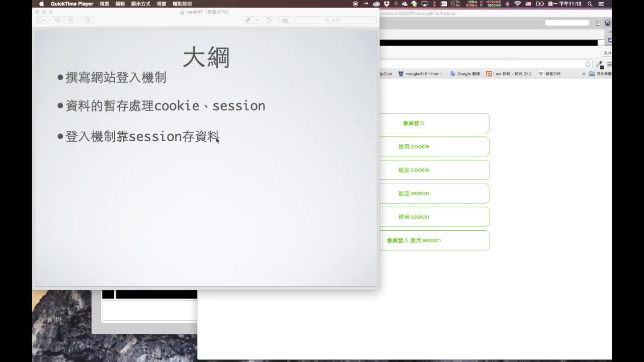Click the bullet 登入機制靠session存資料
The height and width of the screenshot is (362, 644).
[142, 136]
